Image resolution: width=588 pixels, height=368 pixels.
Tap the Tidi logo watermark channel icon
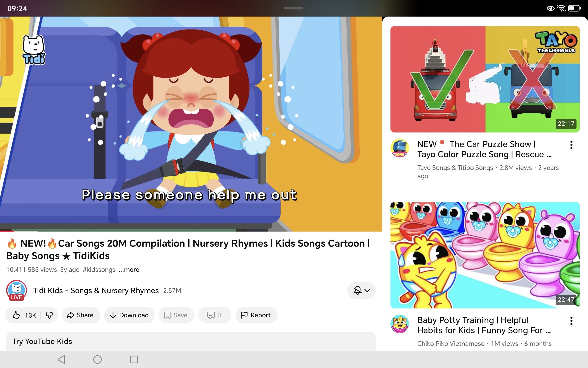click(x=34, y=50)
